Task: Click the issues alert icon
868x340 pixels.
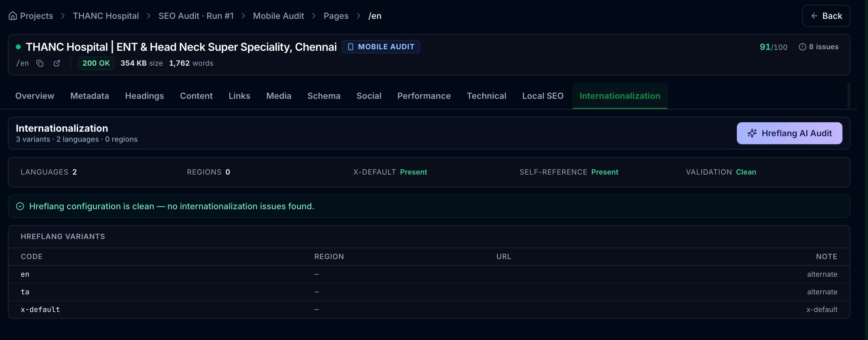Action: pyautogui.click(x=802, y=47)
